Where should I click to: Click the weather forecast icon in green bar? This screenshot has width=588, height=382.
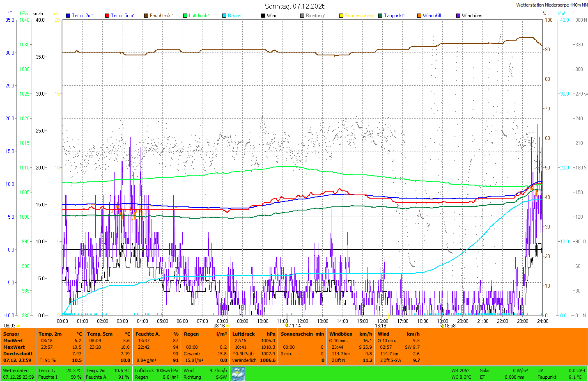tap(238, 374)
